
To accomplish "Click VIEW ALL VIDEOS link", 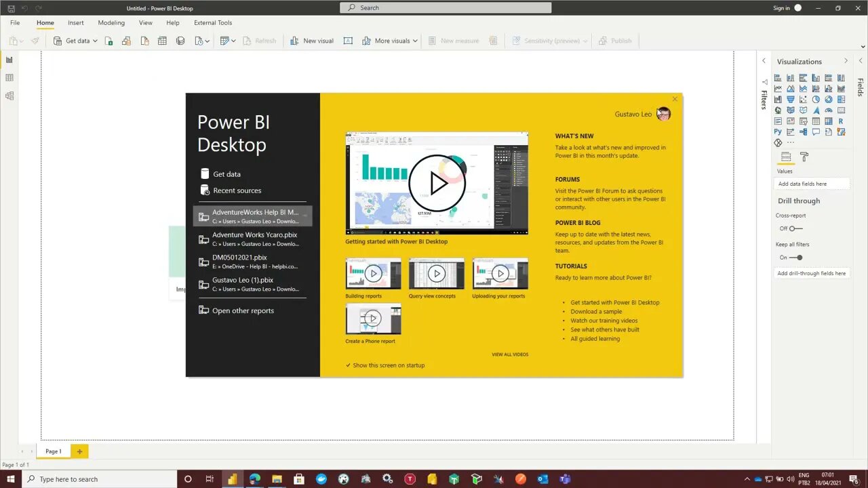I will tap(510, 354).
